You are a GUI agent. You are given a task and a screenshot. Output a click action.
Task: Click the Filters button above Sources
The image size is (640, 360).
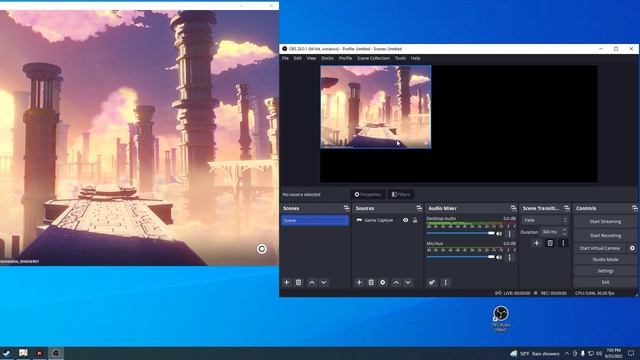click(x=401, y=195)
